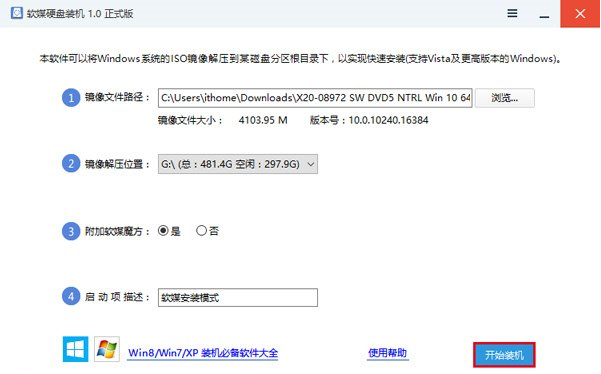Click the 启动项描述 text field
The height and width of the screenshot is (374, 601).
coord(238,297)
